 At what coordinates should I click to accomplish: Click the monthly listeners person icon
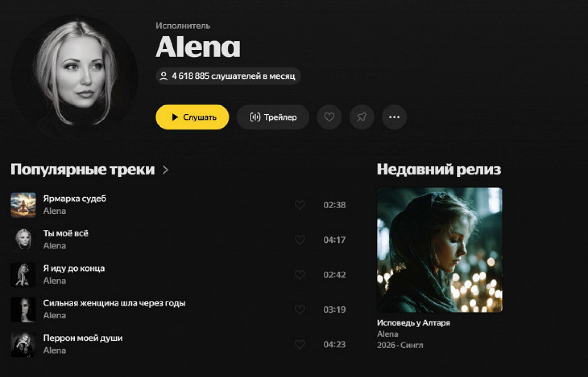(164, 76)
